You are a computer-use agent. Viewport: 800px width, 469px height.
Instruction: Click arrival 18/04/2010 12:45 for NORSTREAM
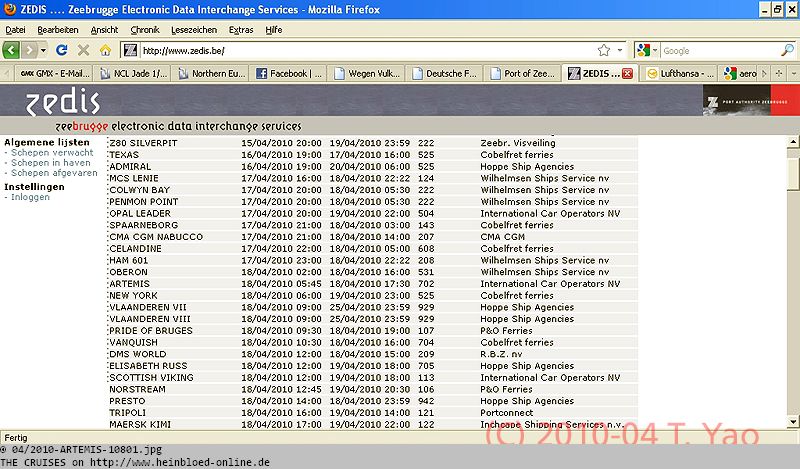click(281, 389)
